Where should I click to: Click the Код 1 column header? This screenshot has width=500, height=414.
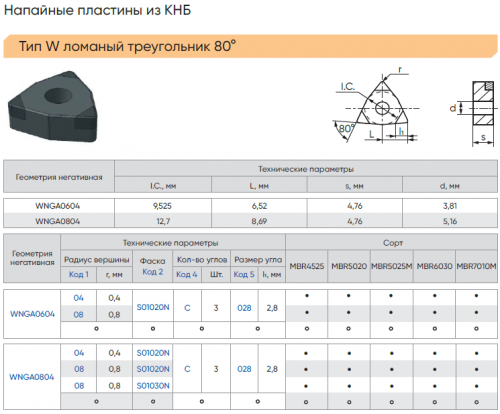(x=79, y=274)
